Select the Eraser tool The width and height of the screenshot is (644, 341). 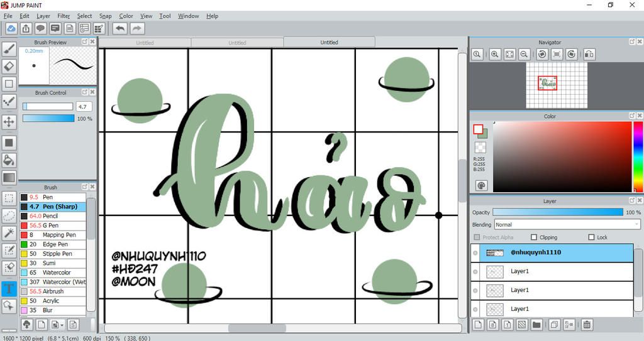tap(9, 66)
